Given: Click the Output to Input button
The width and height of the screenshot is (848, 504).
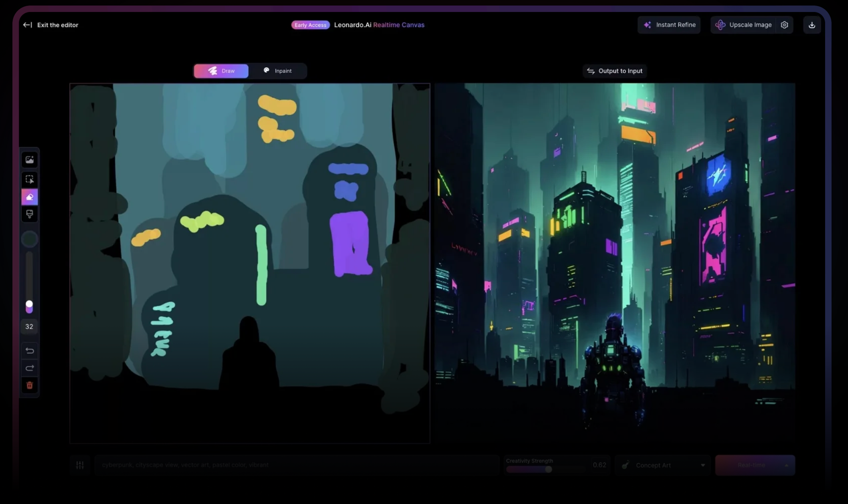Looking at the screenshot, I should (x=615, y=71).
